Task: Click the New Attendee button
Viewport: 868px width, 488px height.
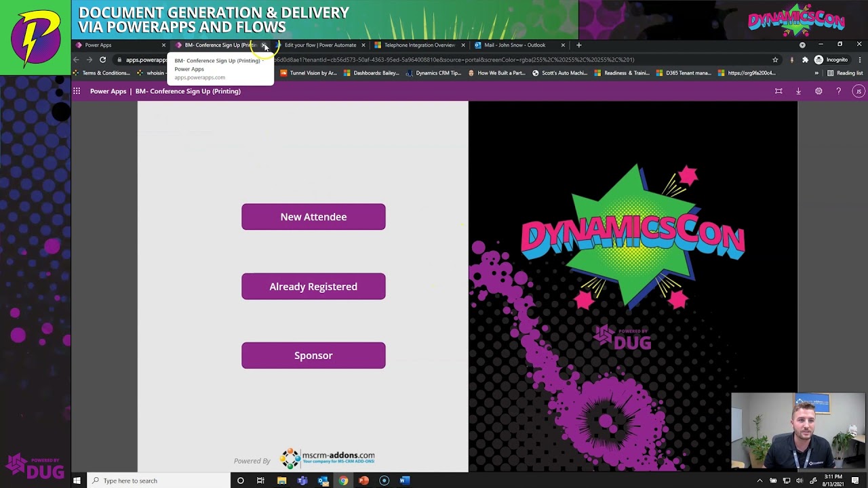Action: (x=313, y=217)
